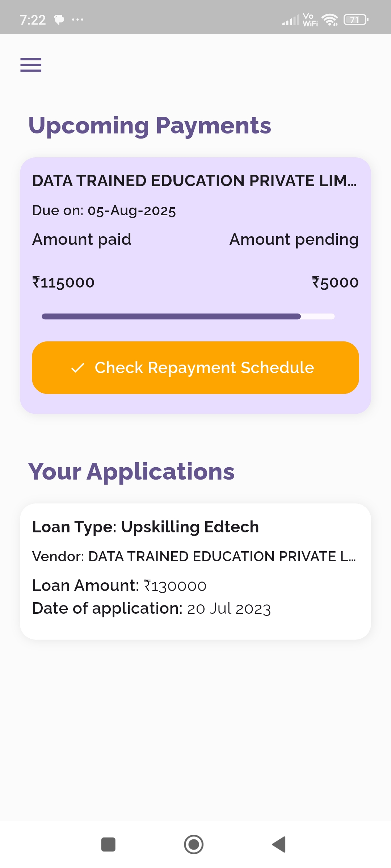Tap the Vendor line in application card
Image resolution: width=391 pixels, height=868 pixels.
click(x=194, y=557)
